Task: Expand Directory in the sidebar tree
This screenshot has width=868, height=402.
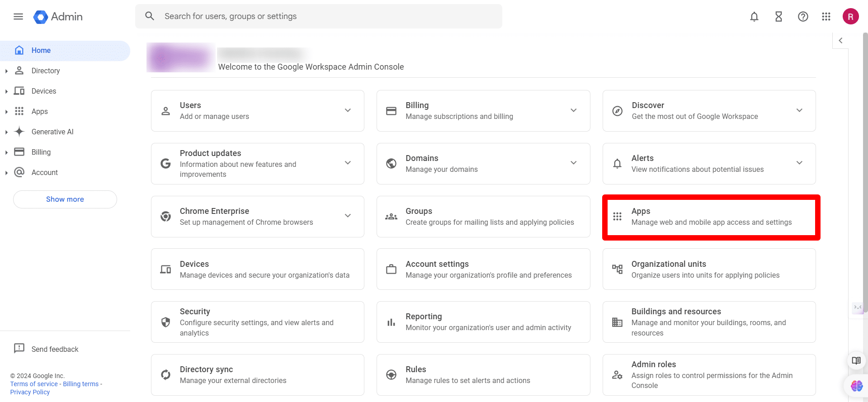Action: [x=6, y=71]
